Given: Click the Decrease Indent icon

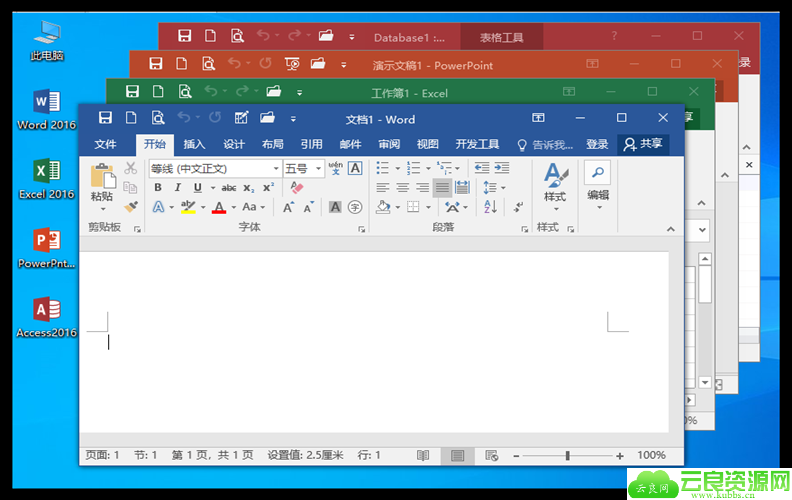Looking at the screenshot, I should (x=482, y=168).
